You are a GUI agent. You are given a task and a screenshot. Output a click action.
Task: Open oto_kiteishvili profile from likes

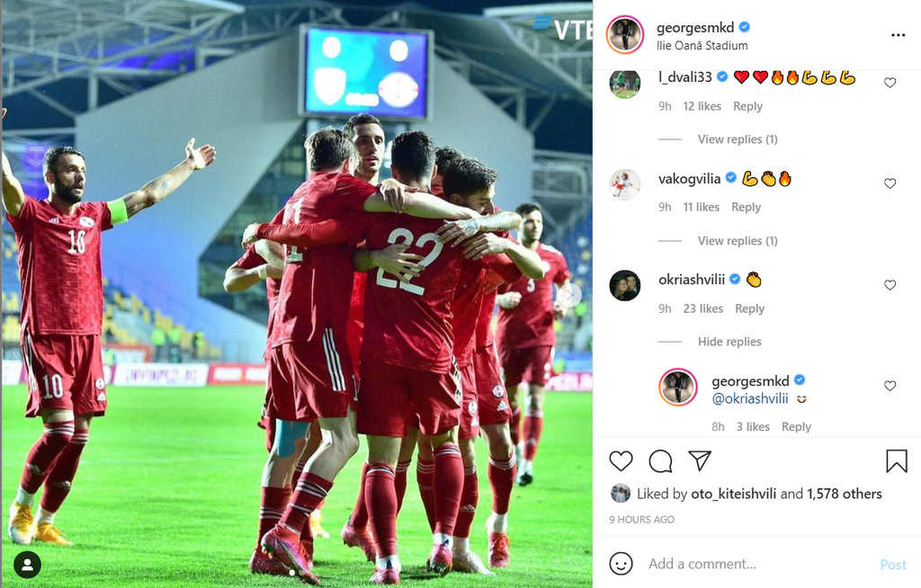tap(734, 494)
